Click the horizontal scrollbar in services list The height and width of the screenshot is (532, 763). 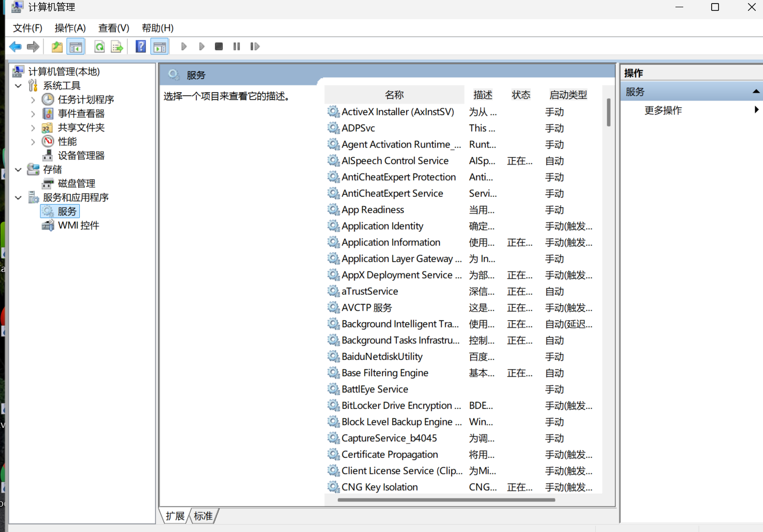[x=446, y=500]
